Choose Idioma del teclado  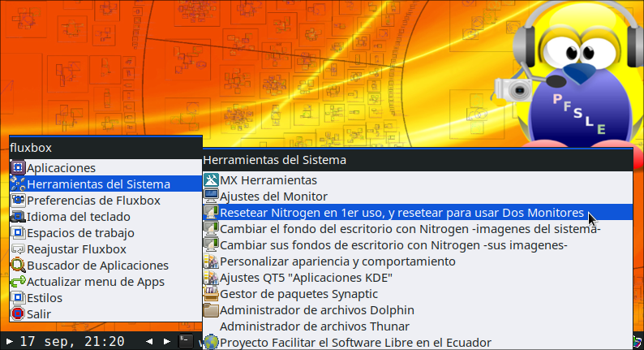(106, 216)
